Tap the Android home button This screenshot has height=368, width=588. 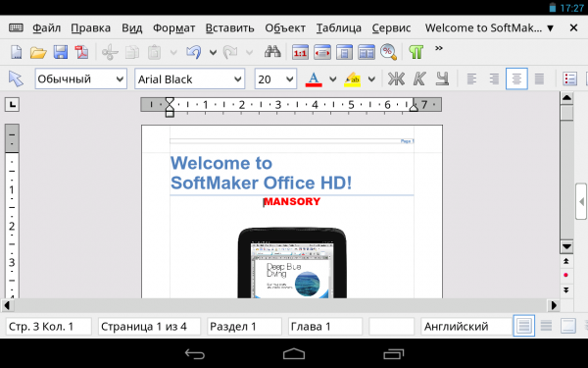[x=294, y=353]
